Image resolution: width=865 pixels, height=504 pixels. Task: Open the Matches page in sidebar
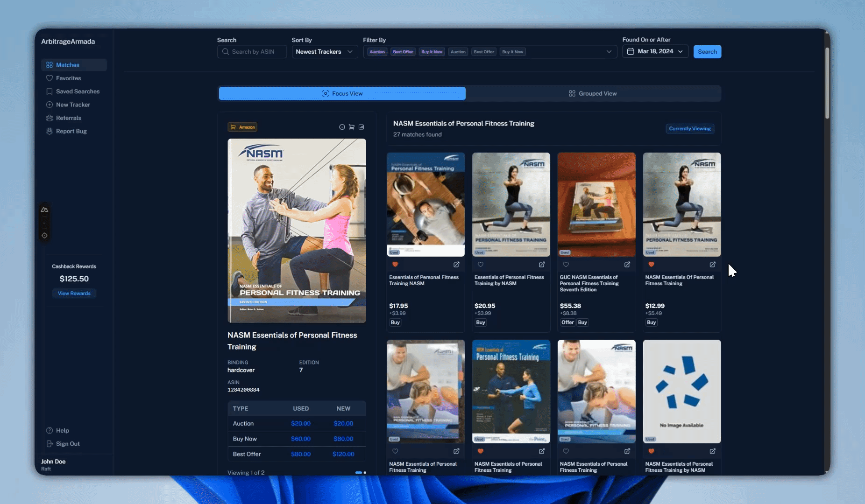click(74, 65)
